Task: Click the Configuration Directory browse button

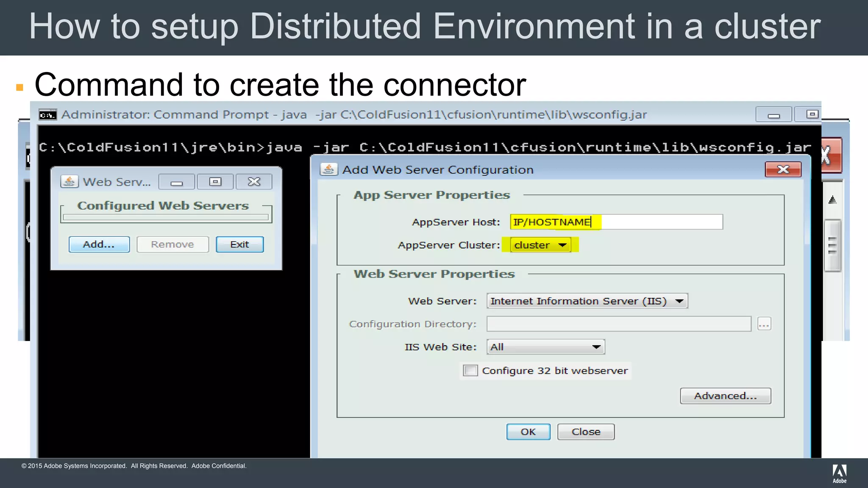Action: [x=764, y=324]
